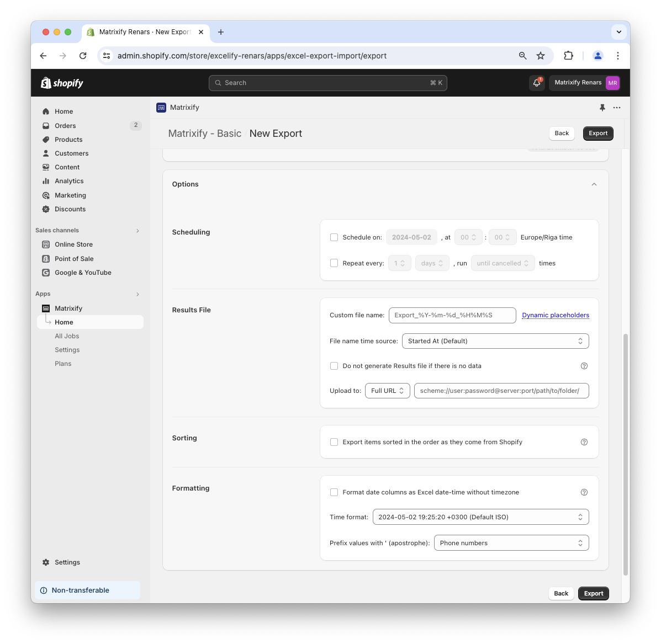Pin the Matrixify app
Screen dimensions: 661x644
pyautogui.click(x=602, y=108)
